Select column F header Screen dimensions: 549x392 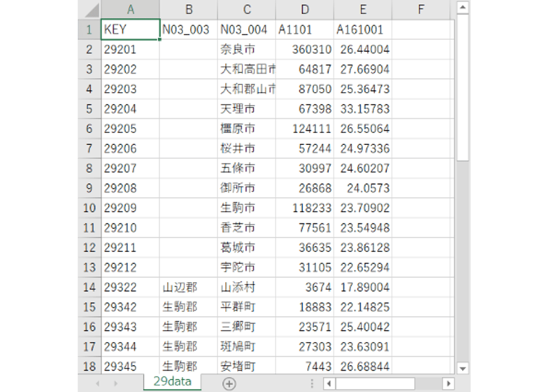point(421,10)
